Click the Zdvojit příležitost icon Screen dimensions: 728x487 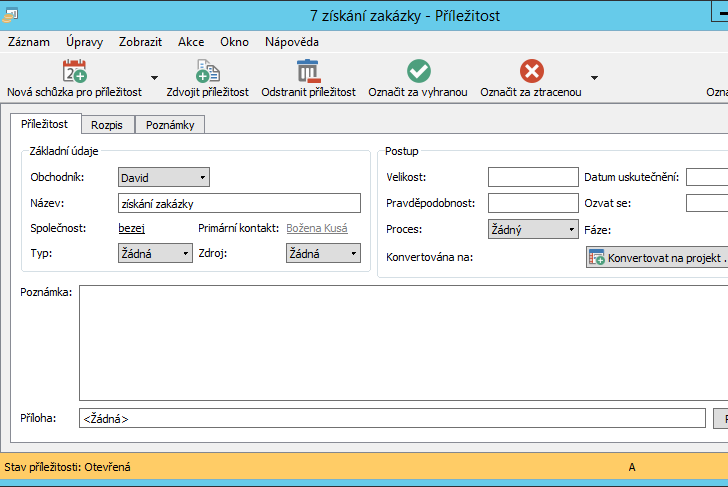coord(208,71)
